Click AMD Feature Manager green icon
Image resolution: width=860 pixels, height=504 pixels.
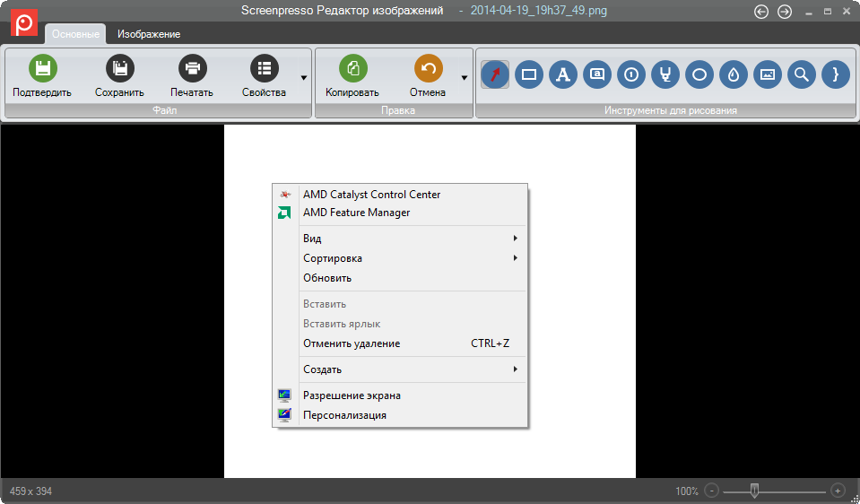(x=284, y=213)
